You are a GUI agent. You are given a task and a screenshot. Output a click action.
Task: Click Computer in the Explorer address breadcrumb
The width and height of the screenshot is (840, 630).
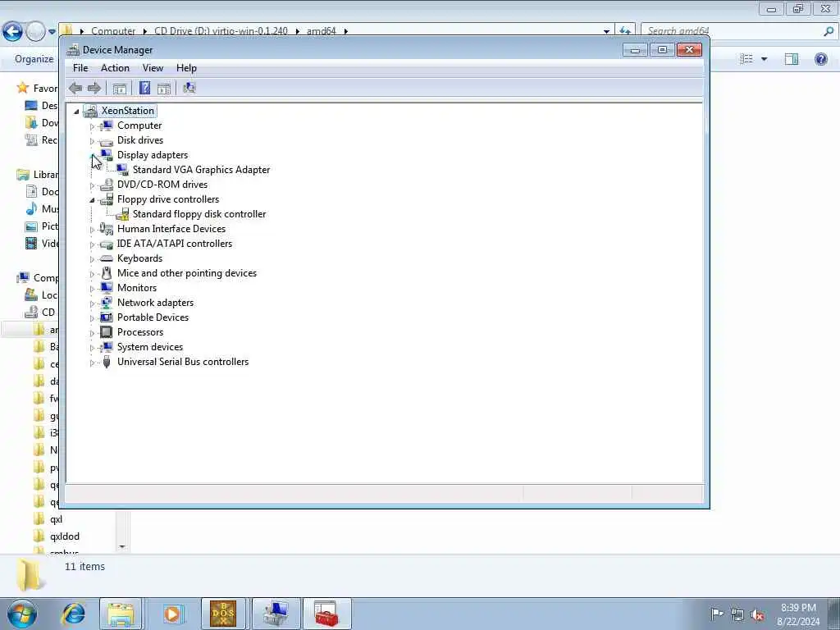coord(113,30)
